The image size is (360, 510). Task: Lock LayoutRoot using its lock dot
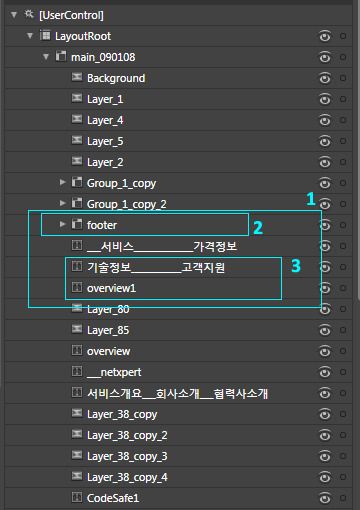(343, 36)
